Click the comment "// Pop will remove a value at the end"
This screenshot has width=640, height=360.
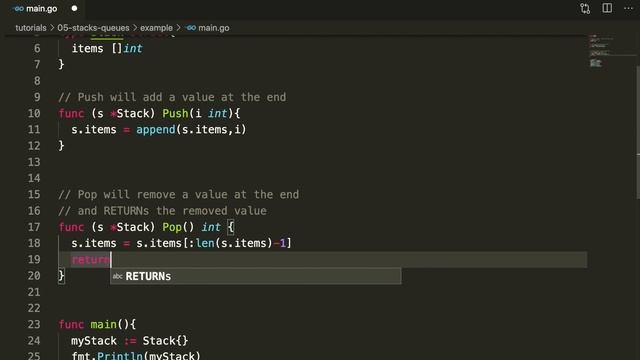[178, 194]
